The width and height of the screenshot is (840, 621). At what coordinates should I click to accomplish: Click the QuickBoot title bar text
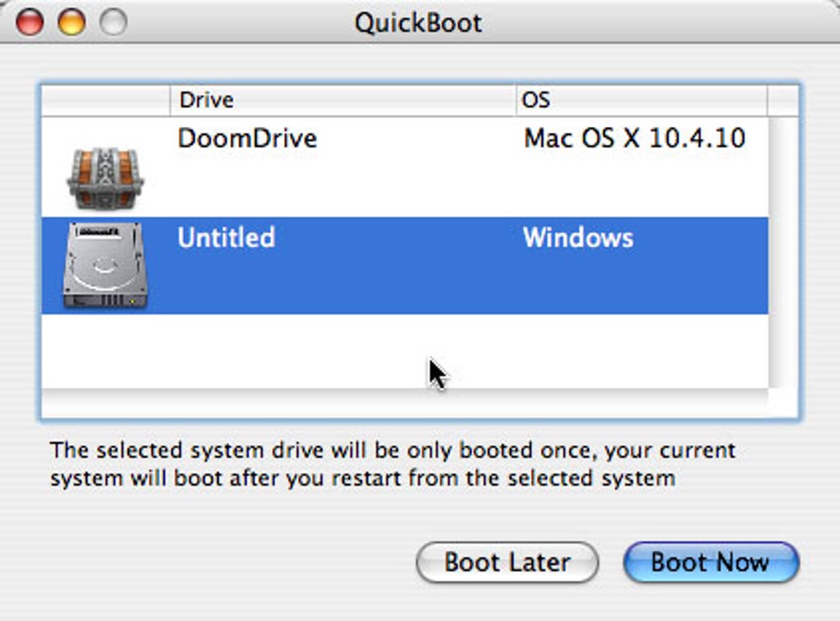tap(418, 22)
